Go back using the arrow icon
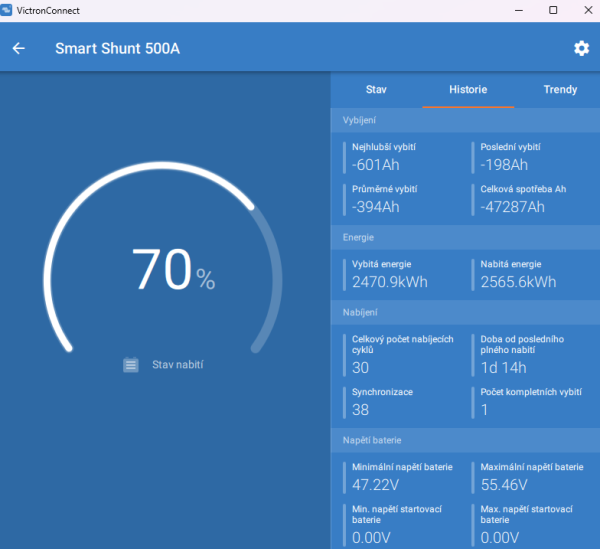Image resolution: width=600 pixels, height=549 pixels. (x=19, y=49)
